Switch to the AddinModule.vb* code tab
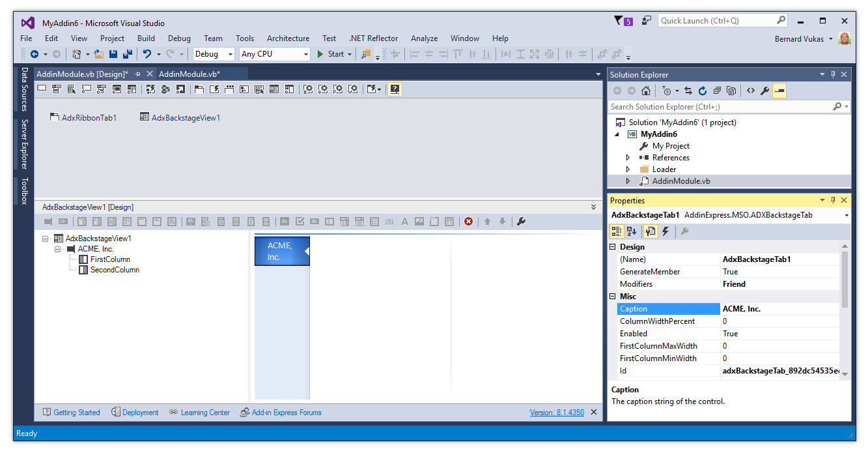Image resolution: width=868 pixels, height=451 pixels. (189, 74)
